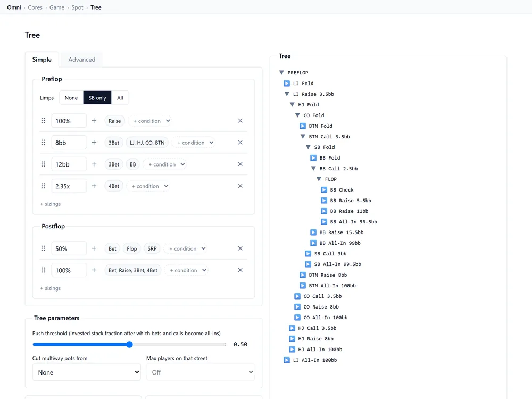The image size is (532, 399).
Task: Set Limps to All
Action: 120,98
